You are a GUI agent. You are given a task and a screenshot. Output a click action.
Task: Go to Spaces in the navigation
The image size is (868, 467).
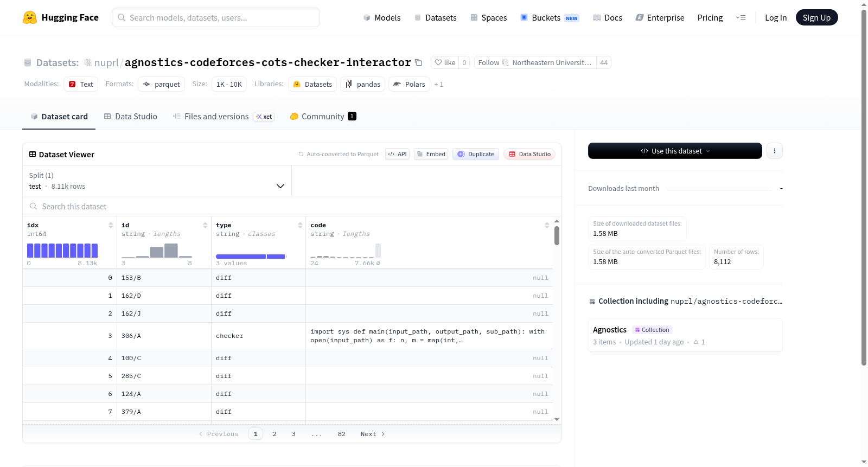point(489,18)
